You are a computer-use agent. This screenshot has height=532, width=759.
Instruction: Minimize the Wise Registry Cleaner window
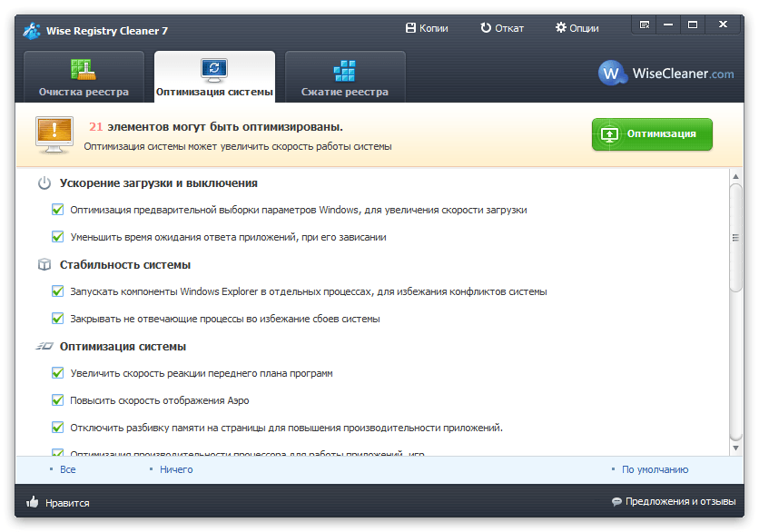[x=668, y=25]
